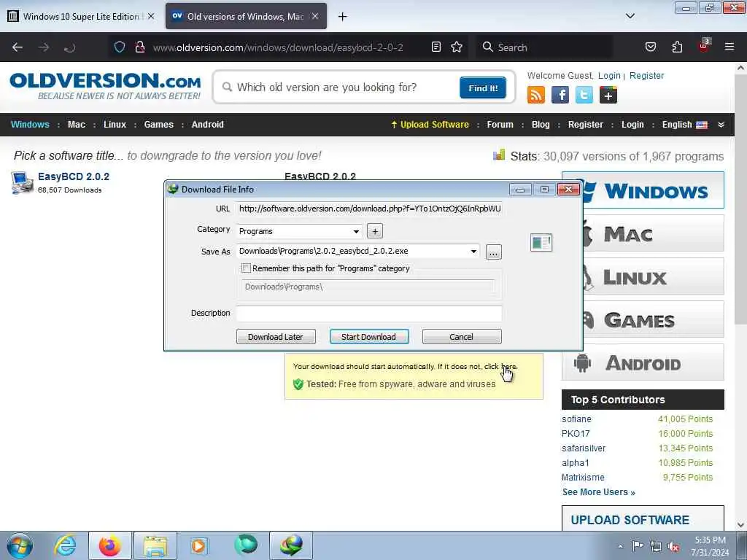Check Remember this path for Programs category
The height and width of the screenshot is (560, 747).
pos(246,268)
